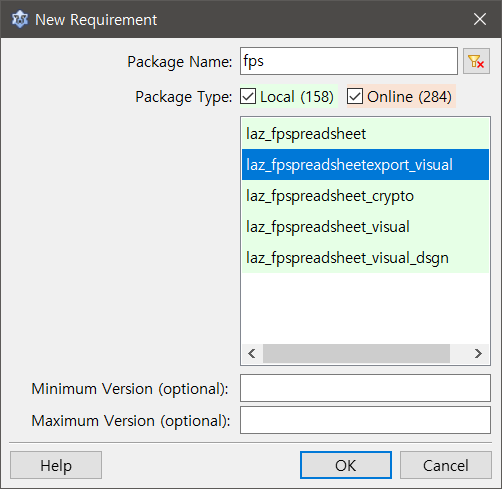This screenshot has width=502, height=489.
Task: Click the horizontal scrollbar thumb
Action: tap(356, 353)
